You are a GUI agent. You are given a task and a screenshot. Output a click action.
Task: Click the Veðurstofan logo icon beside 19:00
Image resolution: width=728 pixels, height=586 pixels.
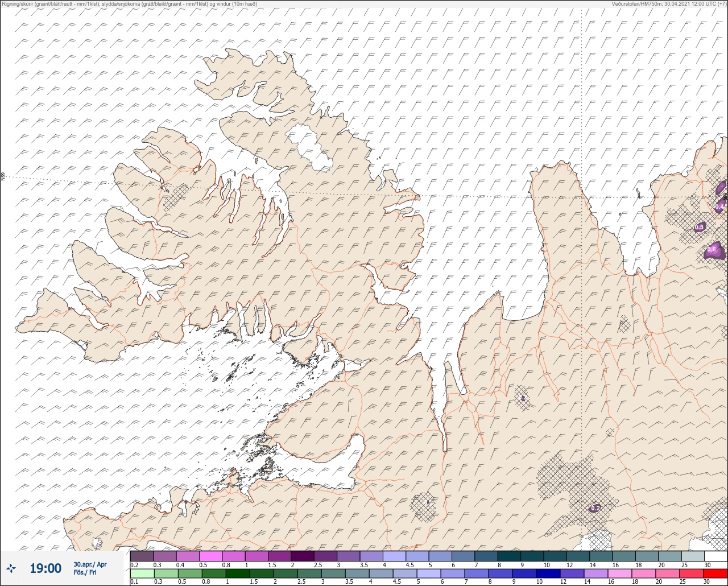[x=11, y=568]
